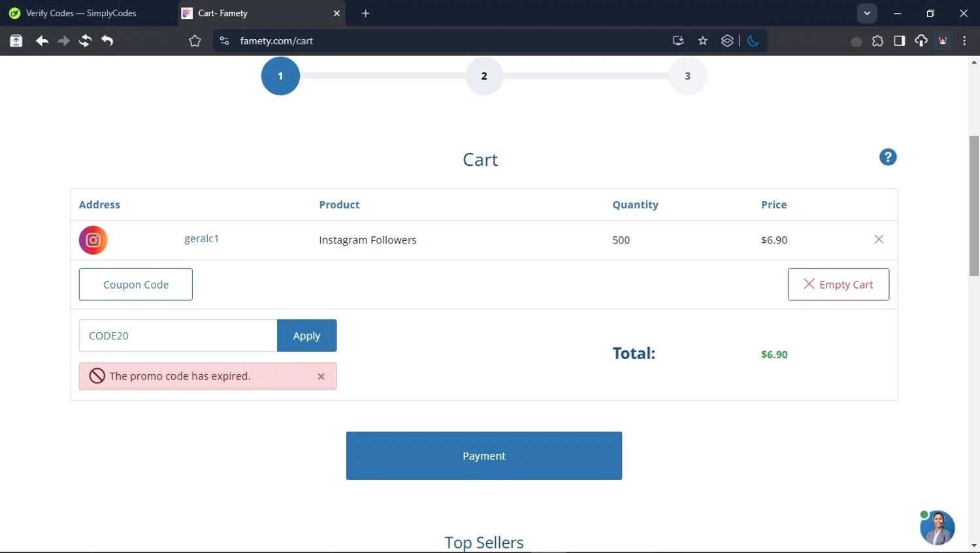
Task: Click the prohibition icon in the expired alert
Action: 97,376
